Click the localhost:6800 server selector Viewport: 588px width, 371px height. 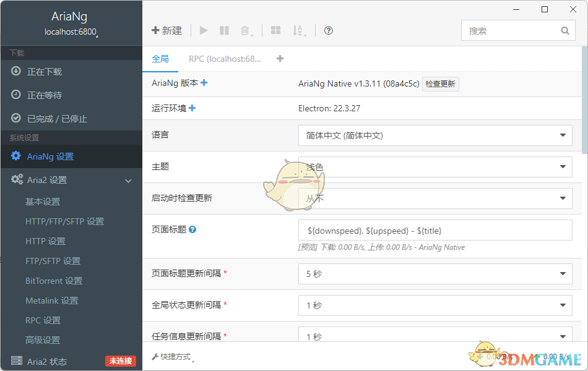(x=71, y=32)
